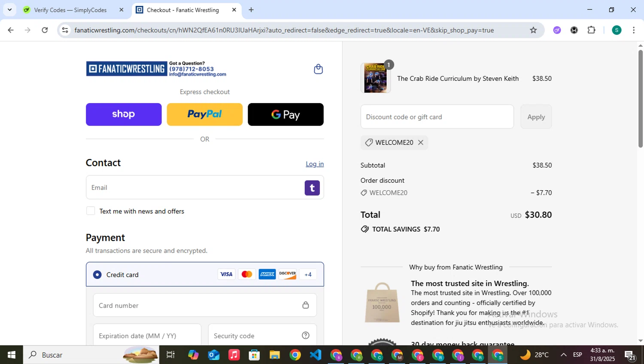Remove the WELCOME20 discount code
644x364 pixels.
click(x=421, y=142)
